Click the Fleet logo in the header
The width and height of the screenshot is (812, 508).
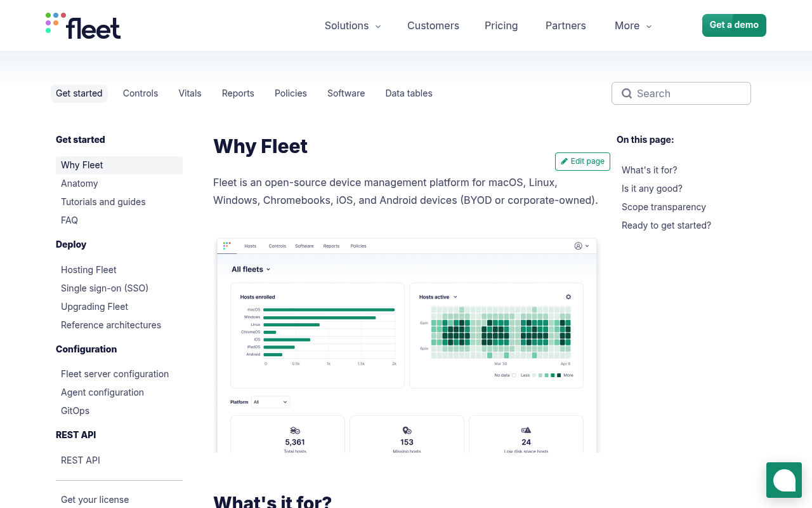(83, 25)
